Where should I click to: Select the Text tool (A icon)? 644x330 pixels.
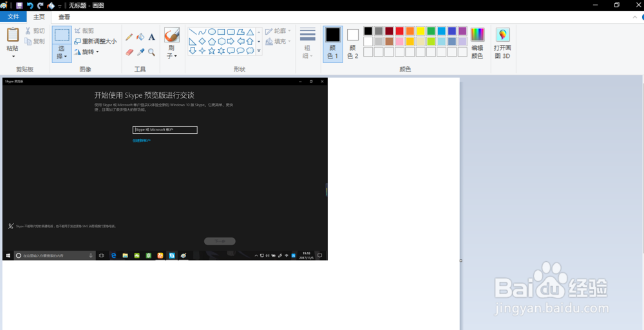(151, 37)
